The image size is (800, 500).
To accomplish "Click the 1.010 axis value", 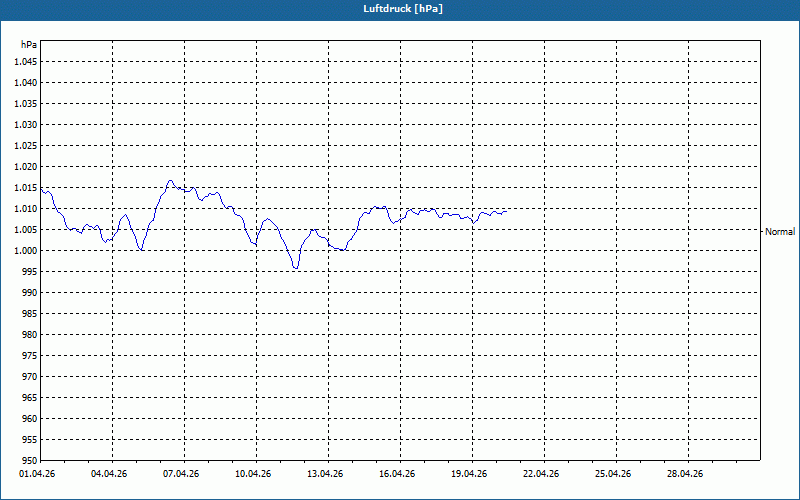I will [26, 209].
